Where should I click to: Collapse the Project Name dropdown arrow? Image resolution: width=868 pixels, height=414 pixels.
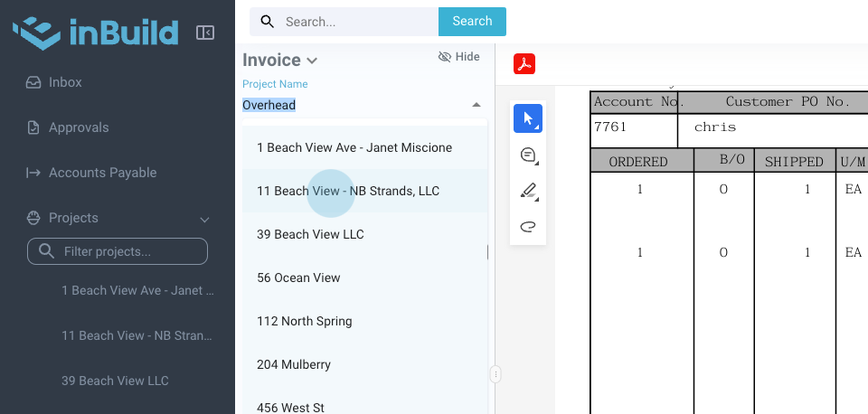[x=476, y=105]
